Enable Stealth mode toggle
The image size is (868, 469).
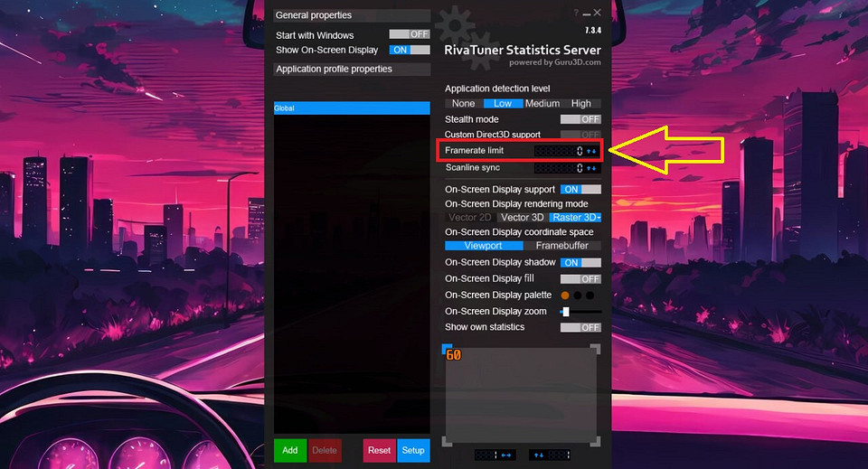click(x=580, y=119)
